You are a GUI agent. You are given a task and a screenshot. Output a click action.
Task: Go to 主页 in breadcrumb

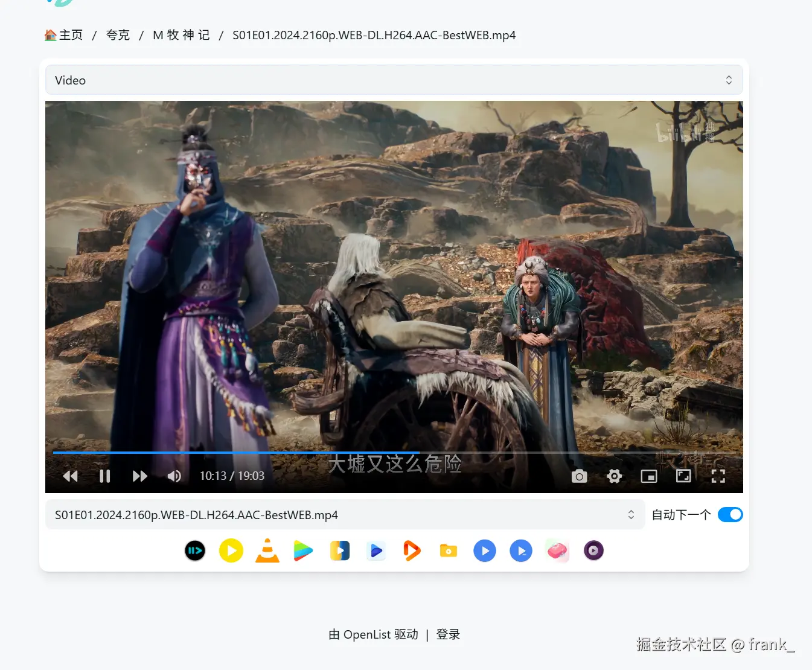pyautogui.click(x=71, y=35)
